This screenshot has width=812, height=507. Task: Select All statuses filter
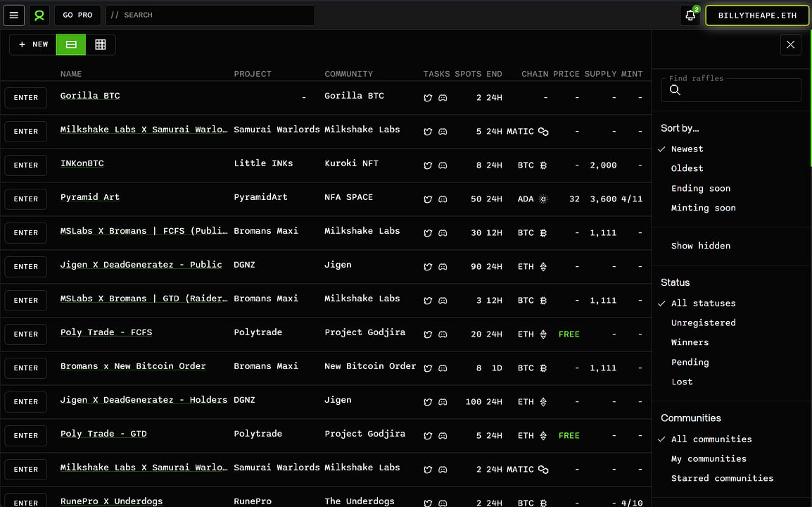tap(703, 303)
